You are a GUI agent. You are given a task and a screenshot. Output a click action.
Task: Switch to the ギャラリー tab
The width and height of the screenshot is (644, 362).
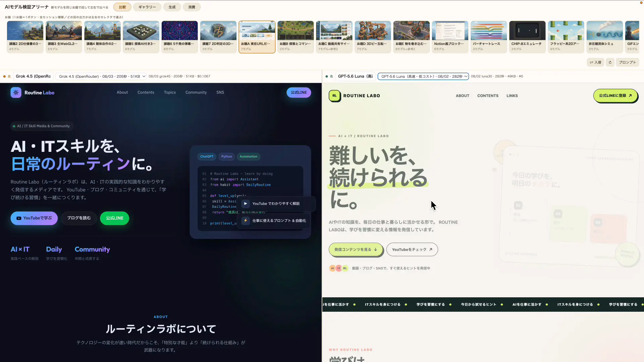pos(147,7)
